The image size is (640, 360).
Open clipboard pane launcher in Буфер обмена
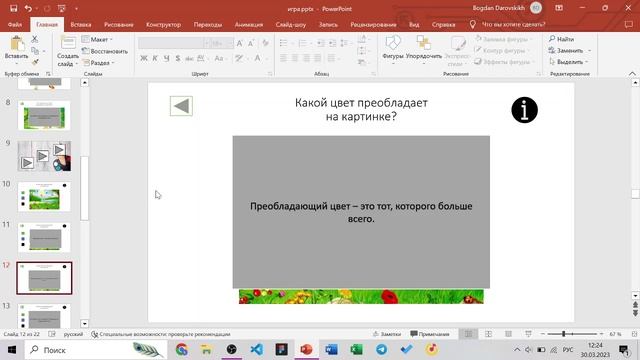click(48, 74)
